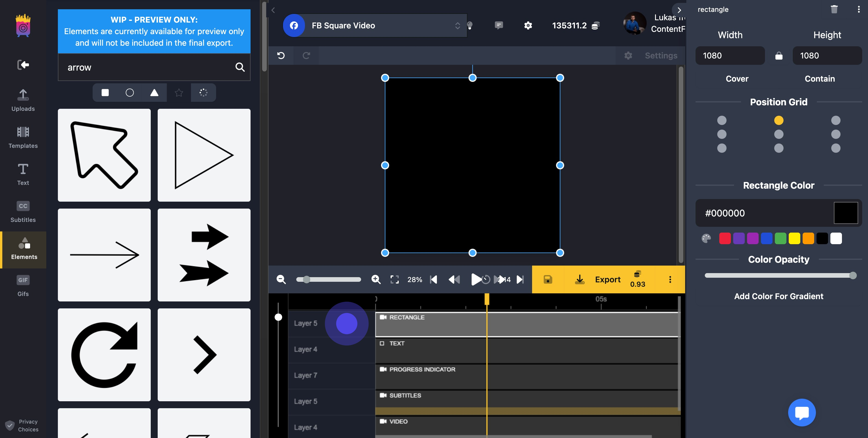Click the fullscreen fit icon
This screenshot has height=438, width=868.
pos(394,279)
